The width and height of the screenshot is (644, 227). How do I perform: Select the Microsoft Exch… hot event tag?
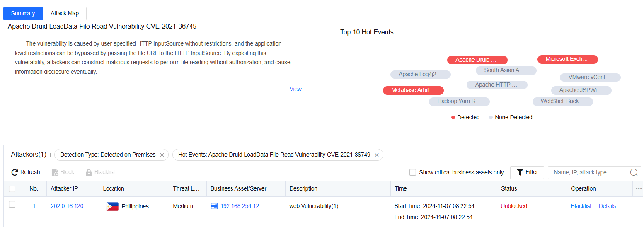pos(568,59)
